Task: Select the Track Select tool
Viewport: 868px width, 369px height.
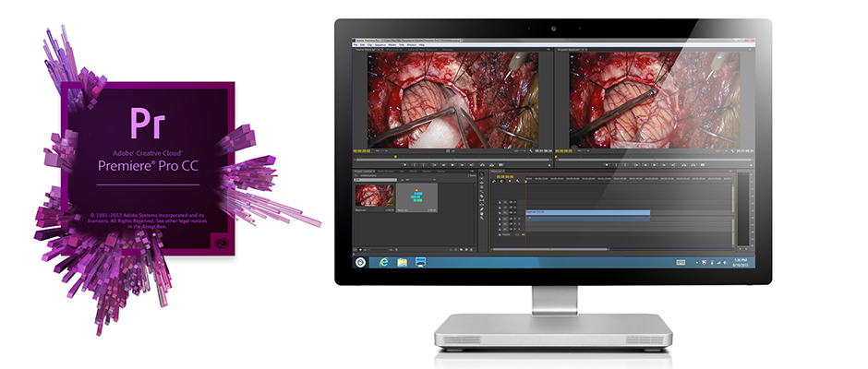Action: [x=482, y=178]
